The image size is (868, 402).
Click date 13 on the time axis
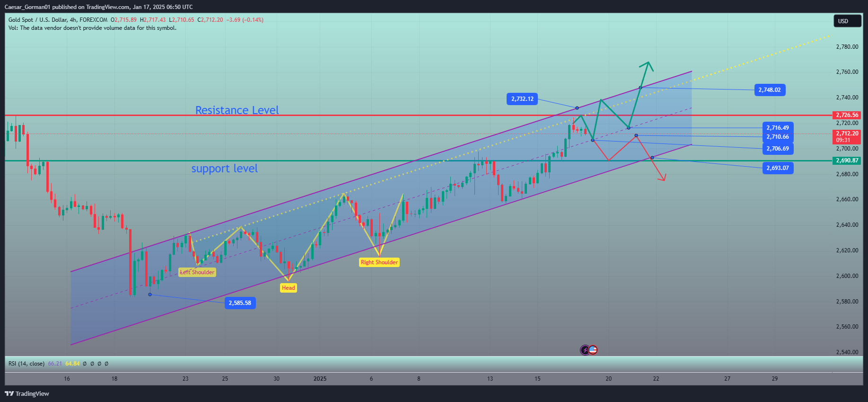pos(490,379)
